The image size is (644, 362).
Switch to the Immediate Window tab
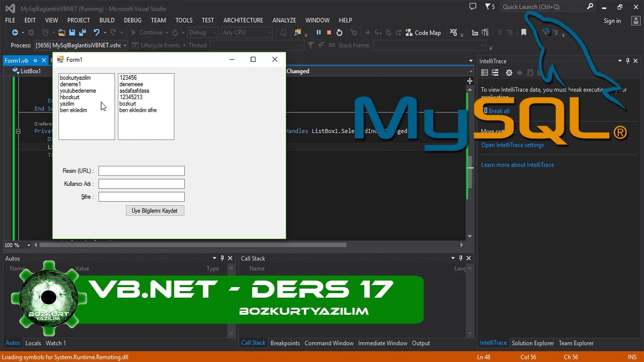(383, 343)
